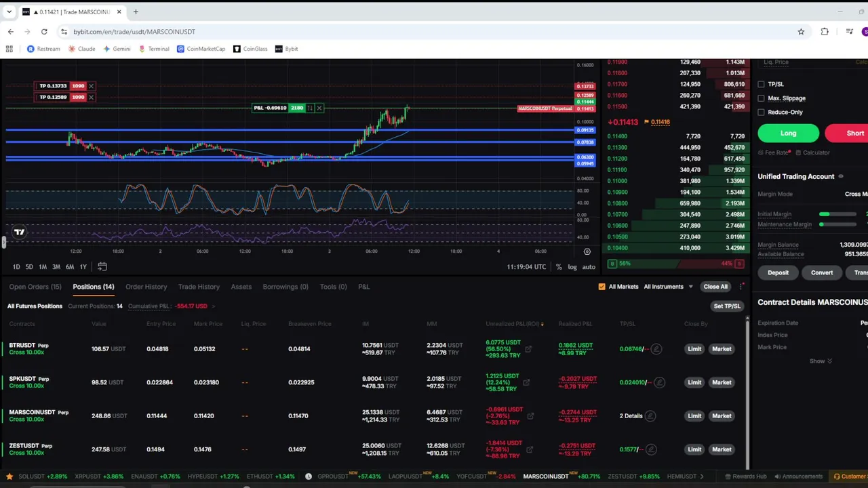Switch to the Open Orders (15) tab
868x488 pixels.
pos(35,287)
